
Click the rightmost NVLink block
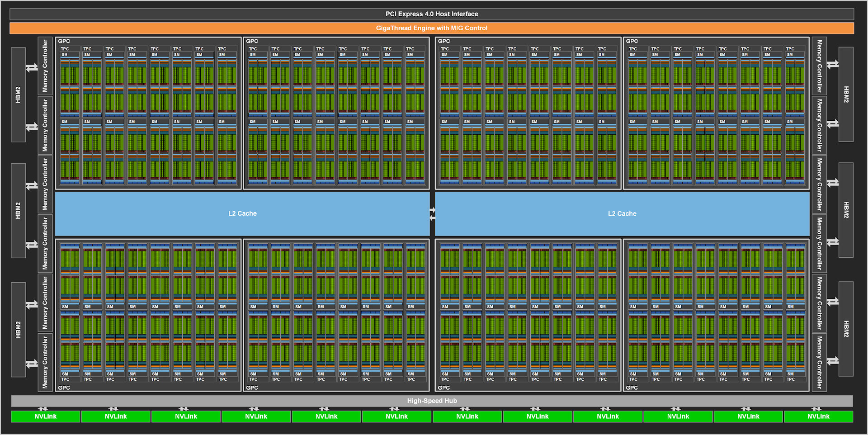[x=818, y=416]
